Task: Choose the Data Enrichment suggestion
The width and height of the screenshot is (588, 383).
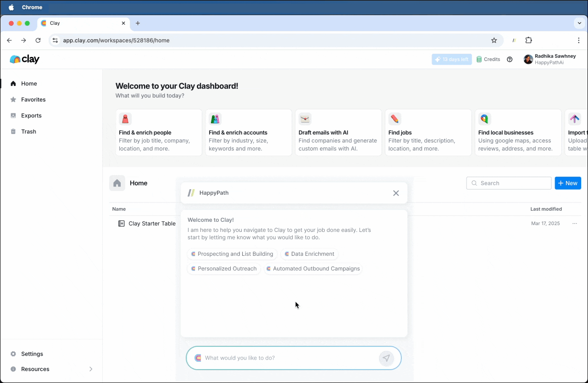Action: 310,254
